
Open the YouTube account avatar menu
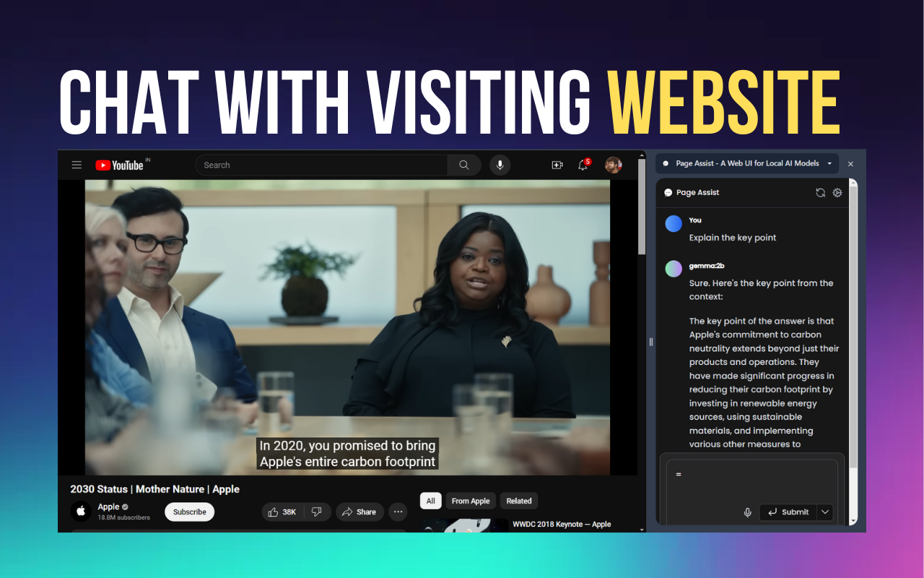pos(614,165)
